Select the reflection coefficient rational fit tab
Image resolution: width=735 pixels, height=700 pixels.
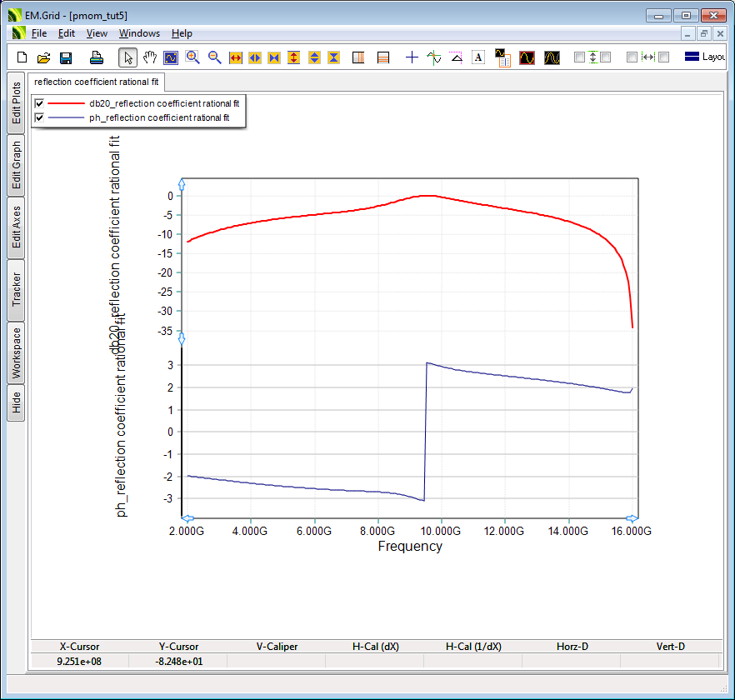[97, 82]
